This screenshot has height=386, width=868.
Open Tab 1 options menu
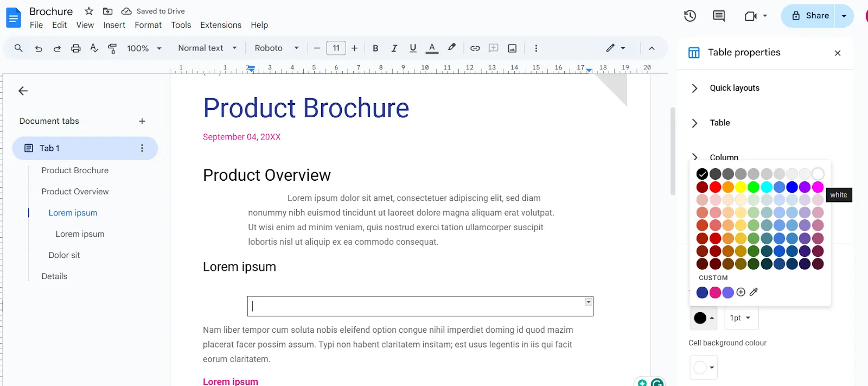(142, 148)
